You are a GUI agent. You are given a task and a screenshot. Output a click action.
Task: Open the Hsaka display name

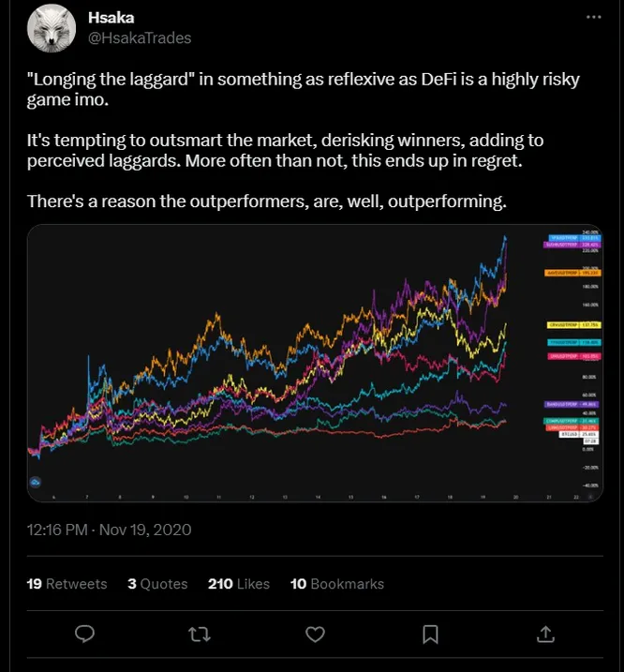coord(111,18)
